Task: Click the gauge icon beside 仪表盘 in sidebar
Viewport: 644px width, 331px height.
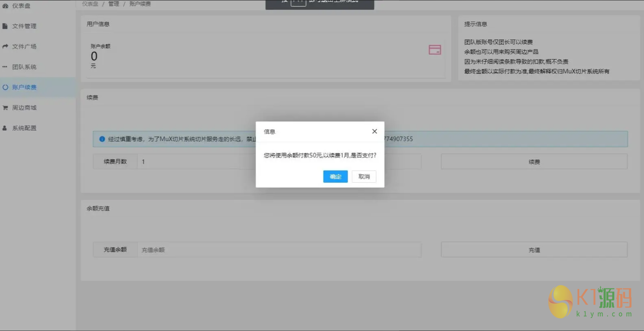Action: 5,6
